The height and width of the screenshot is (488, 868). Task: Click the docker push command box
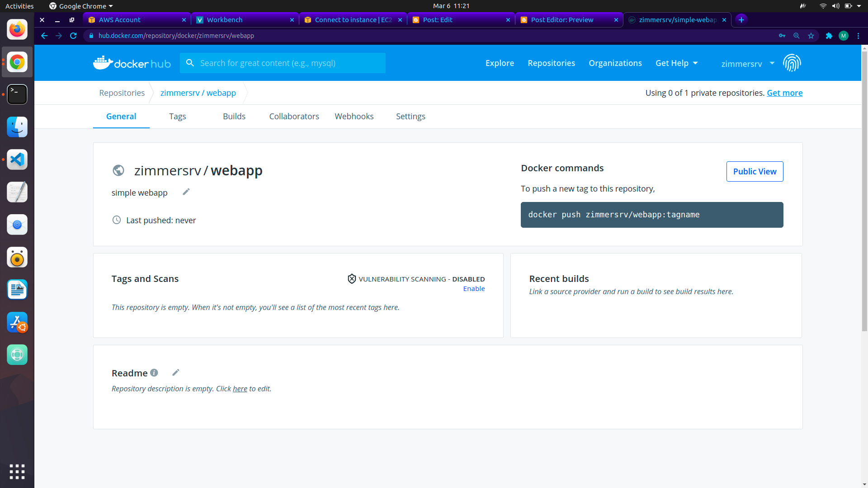(x=651, y=215)
